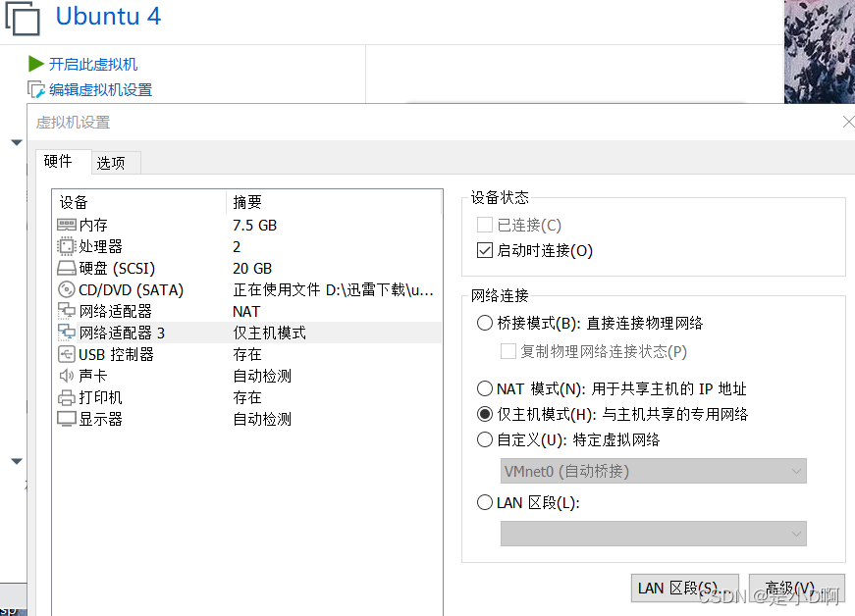Click 声卡 自动检测 summary cell
The width and height of the screenshot is (855, 616).
coord(262,376)
